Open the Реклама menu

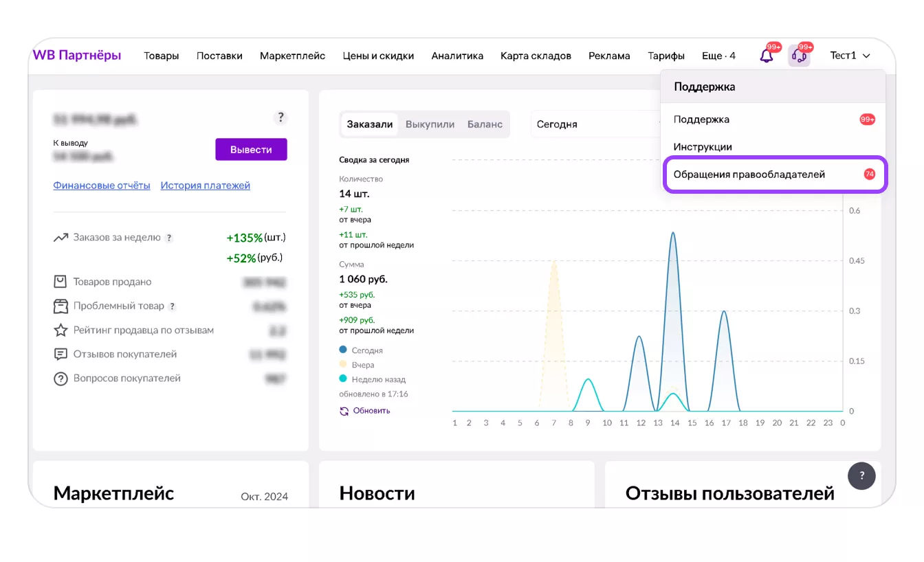(x=609, y=56)
